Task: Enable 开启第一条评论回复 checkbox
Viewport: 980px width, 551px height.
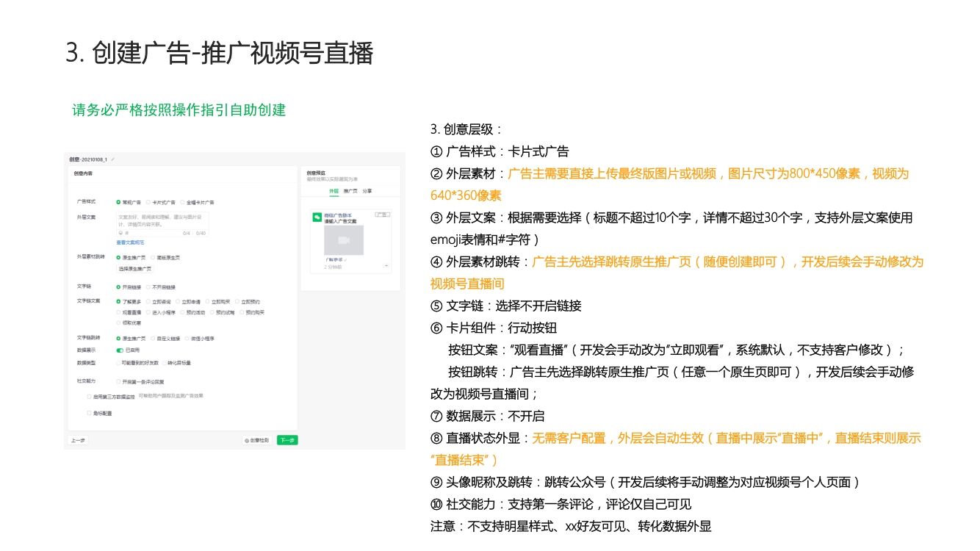Action: (118, 382)
